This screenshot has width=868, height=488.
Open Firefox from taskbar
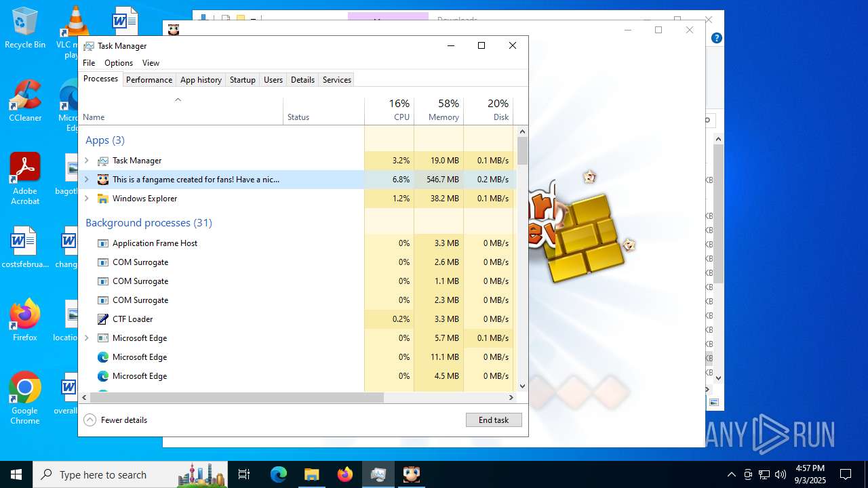point(344,474)
